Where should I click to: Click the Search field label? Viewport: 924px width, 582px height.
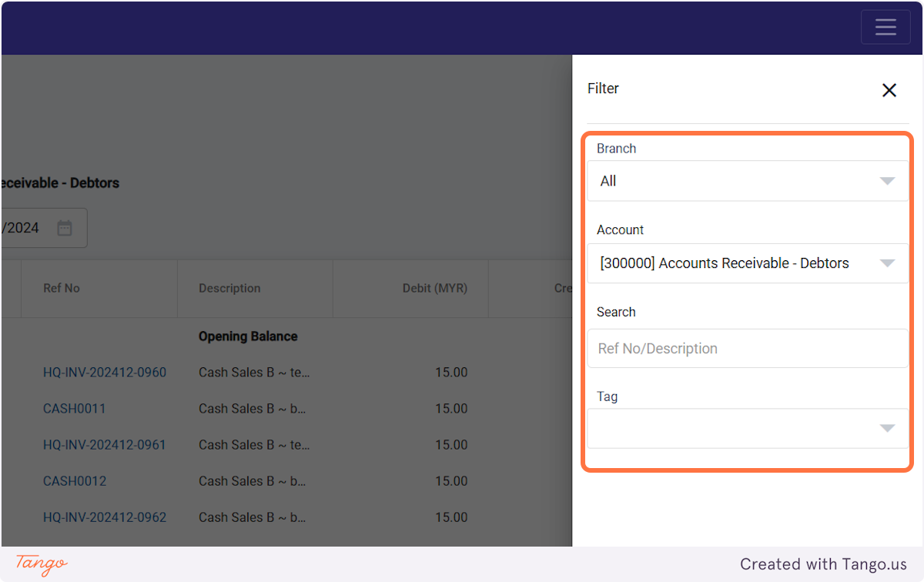point(616,312)
